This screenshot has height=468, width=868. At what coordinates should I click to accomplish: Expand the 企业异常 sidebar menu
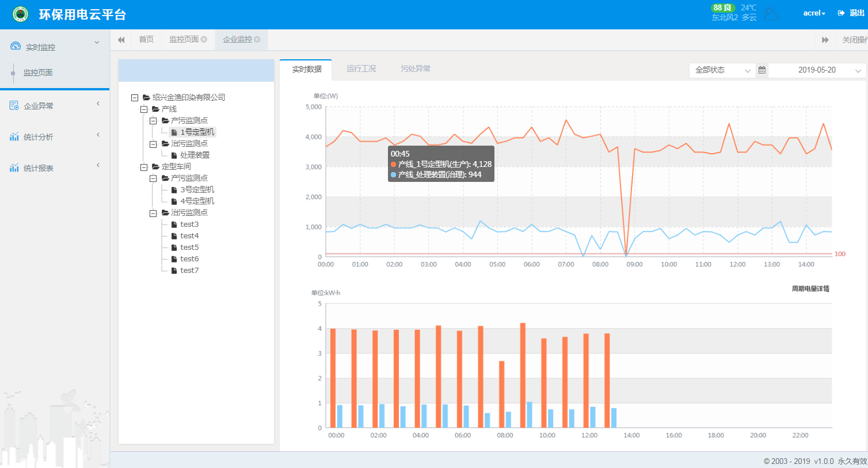pyautogui.click(x=98, y=104)
